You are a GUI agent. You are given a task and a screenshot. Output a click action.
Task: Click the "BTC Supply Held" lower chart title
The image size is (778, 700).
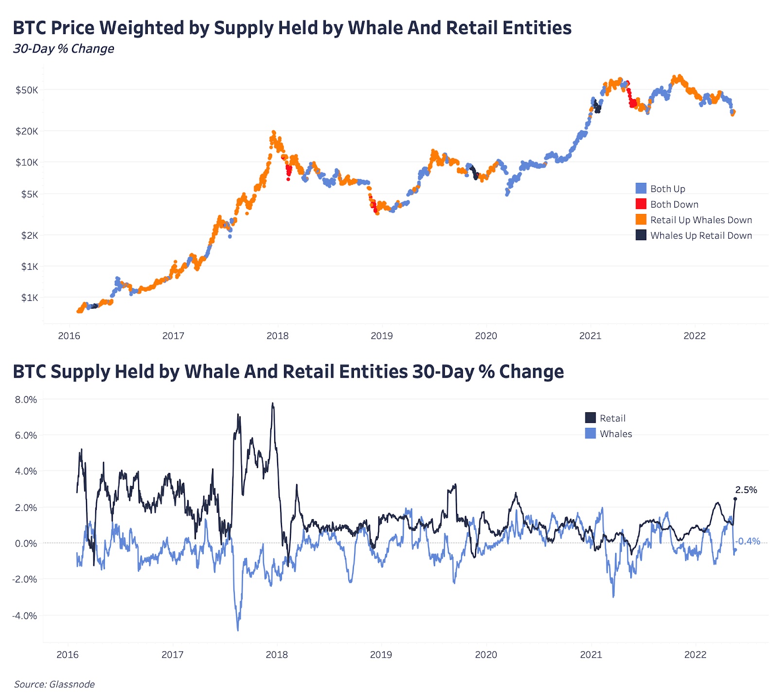[288, 371]
